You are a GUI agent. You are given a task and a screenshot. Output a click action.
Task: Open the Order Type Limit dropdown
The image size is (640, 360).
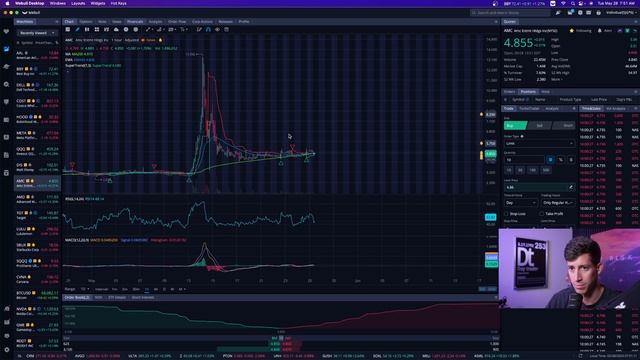coord(539,143)
